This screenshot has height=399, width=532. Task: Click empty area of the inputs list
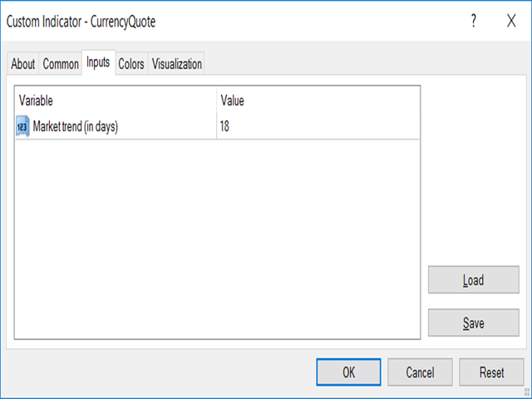tap(216, 241)
